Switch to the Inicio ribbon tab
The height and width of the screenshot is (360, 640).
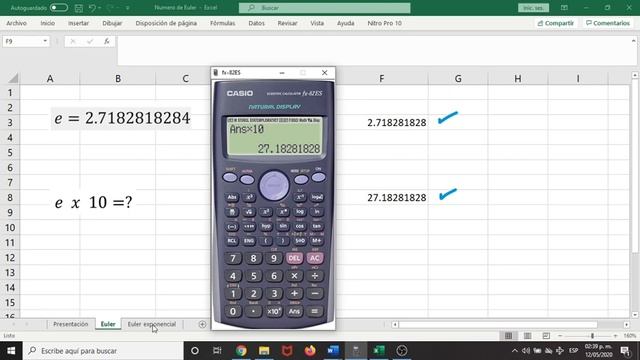pos(47,23)
